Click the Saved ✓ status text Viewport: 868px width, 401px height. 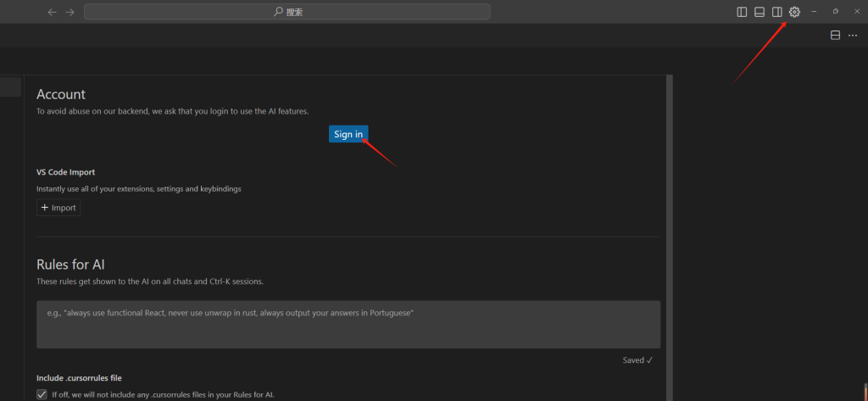637,360
